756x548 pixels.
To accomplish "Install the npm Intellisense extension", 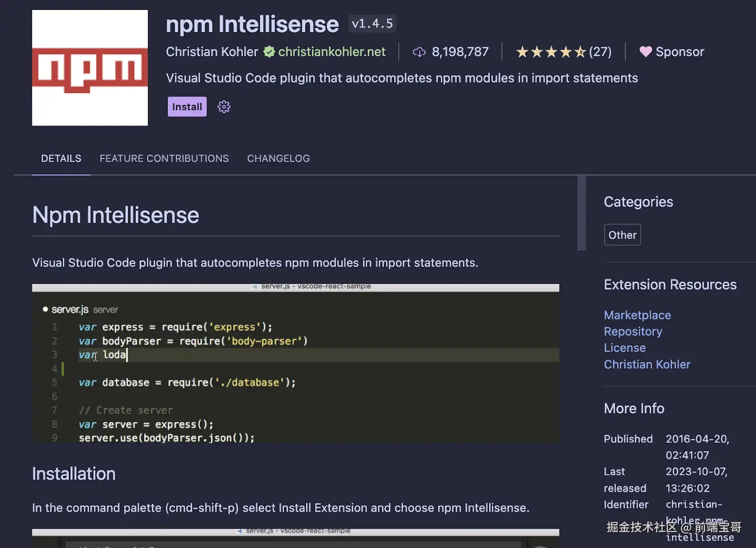I will pos(187,107).
